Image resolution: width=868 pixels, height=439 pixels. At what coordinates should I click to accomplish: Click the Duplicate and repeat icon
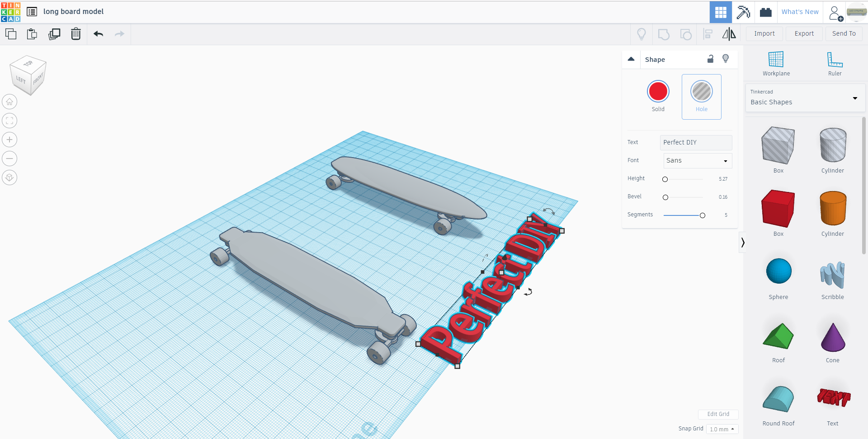point(54,34)
